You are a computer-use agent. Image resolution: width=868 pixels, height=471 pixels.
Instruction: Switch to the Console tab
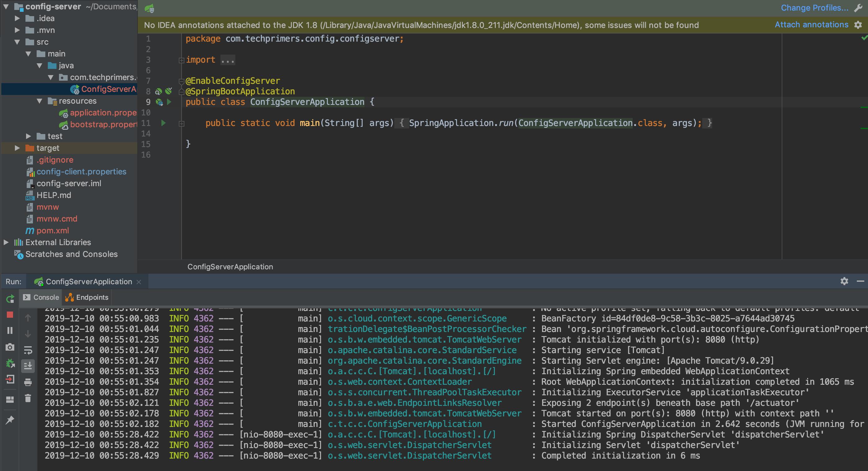coord(41,297)
